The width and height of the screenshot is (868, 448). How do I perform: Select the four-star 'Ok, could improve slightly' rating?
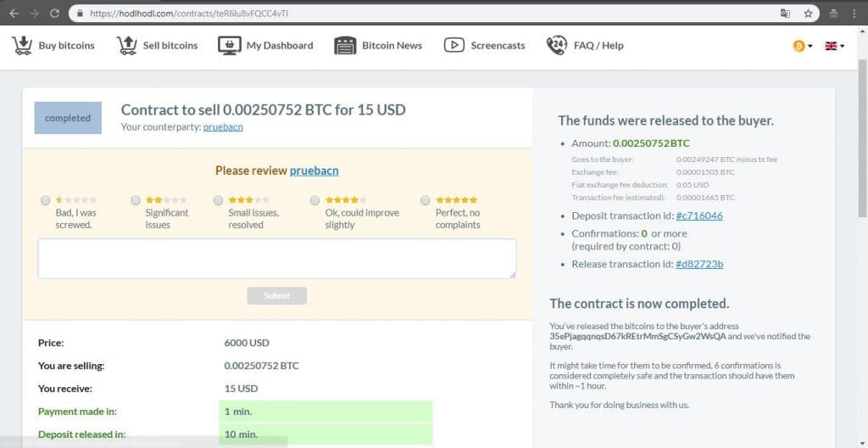pos(314,200)
